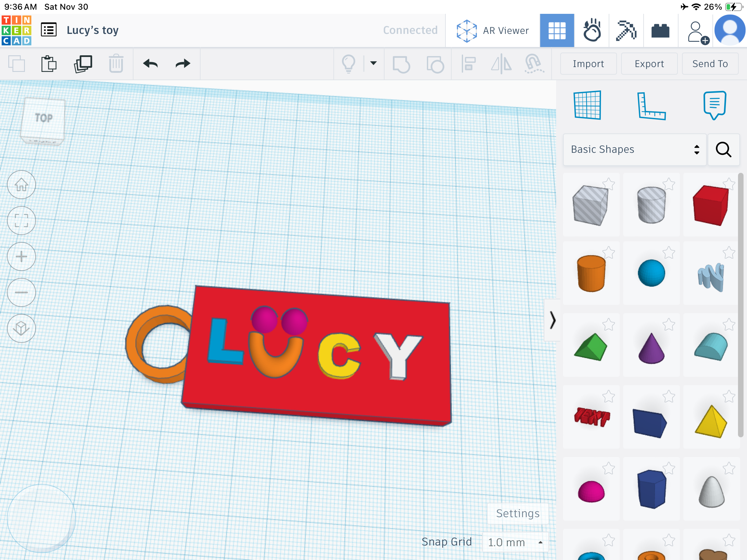Click the Delete trash icon
Screen dimensions: 747x560
pyautogui.click(x=116, y=64)
